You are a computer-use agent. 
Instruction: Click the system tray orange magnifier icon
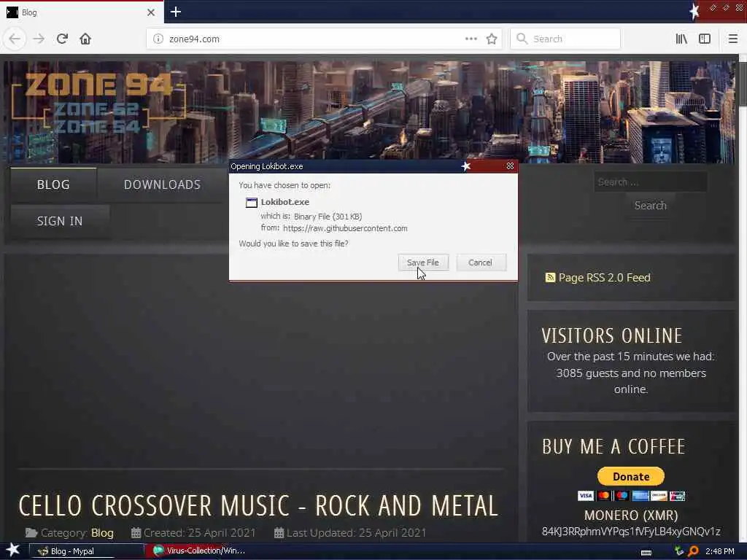click(693, 551)
